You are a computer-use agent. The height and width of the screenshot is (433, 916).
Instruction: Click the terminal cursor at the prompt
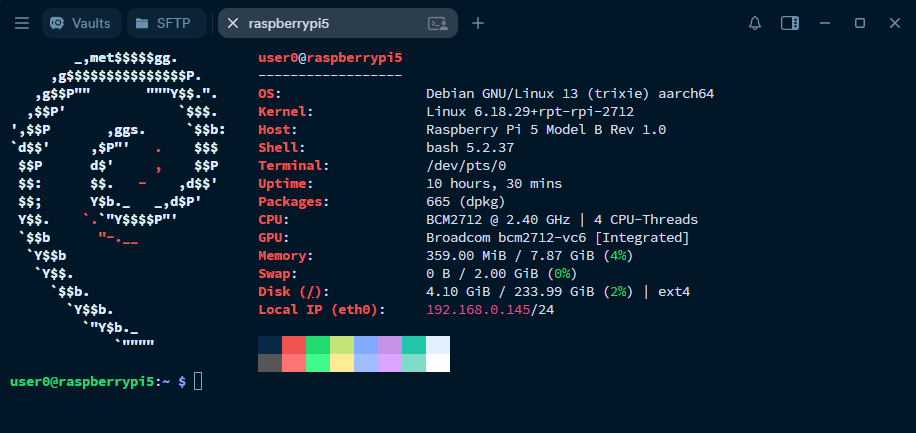tap(198, 382)
